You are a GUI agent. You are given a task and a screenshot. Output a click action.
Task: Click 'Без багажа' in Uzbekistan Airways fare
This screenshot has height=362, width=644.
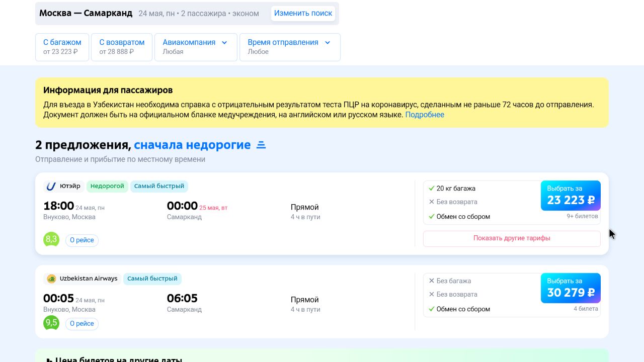click(454, 281)
